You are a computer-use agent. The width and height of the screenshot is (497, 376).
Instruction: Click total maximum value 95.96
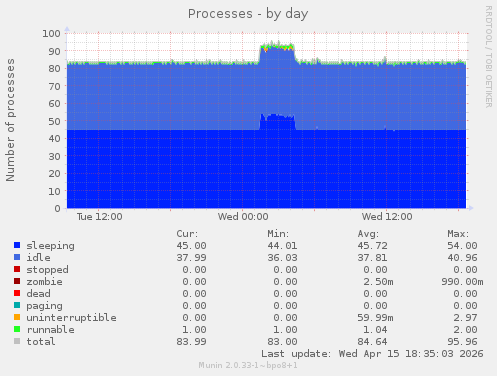point(462,342)
